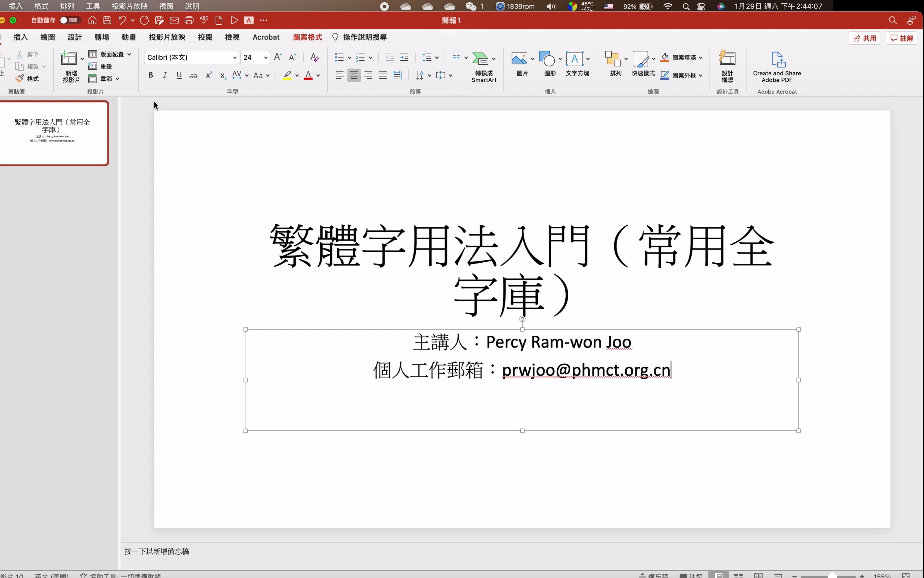
Task: Apply superscript formatting
Action: tap(209, 75)
